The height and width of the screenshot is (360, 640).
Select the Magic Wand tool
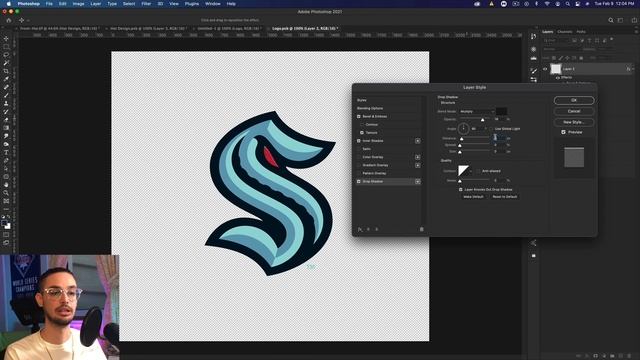[x=6, y=63]
